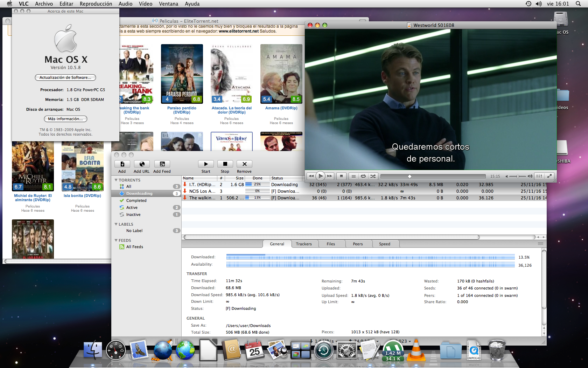Open the Ventana menu
The image size is (588, 368).
[168, 4]
